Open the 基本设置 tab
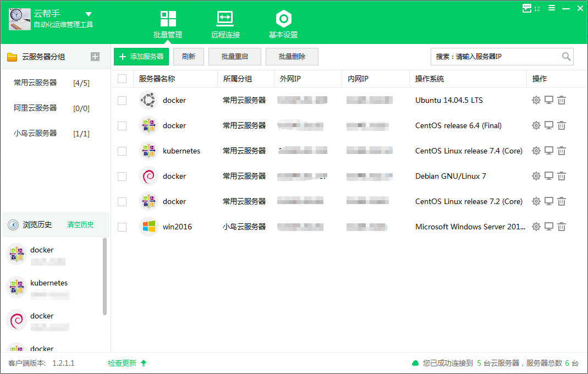 (283, 25)
